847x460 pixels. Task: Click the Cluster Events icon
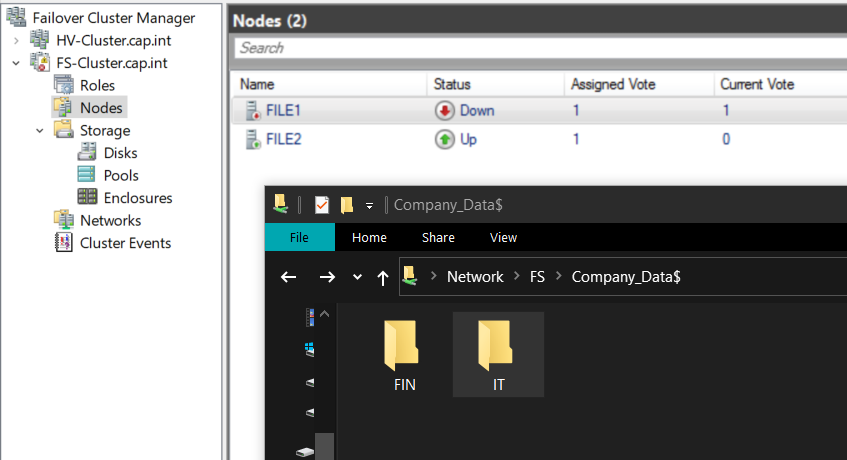pos(63,243)
